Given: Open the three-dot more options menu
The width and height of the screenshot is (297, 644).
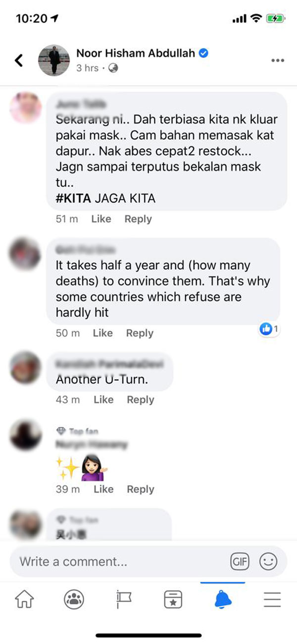Looking at the screenshot, I should pyautogui.click(x=278, y=60).
